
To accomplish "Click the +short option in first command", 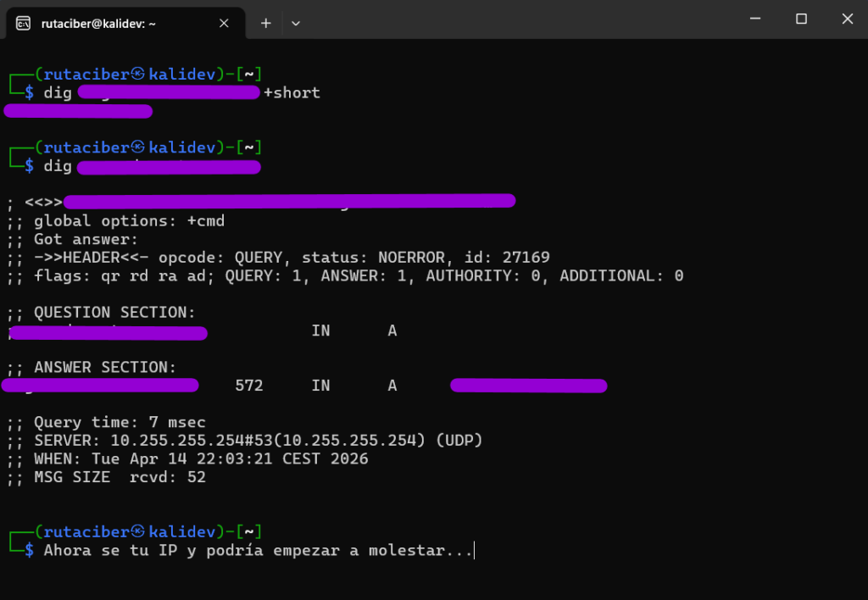I will (292, 92).
